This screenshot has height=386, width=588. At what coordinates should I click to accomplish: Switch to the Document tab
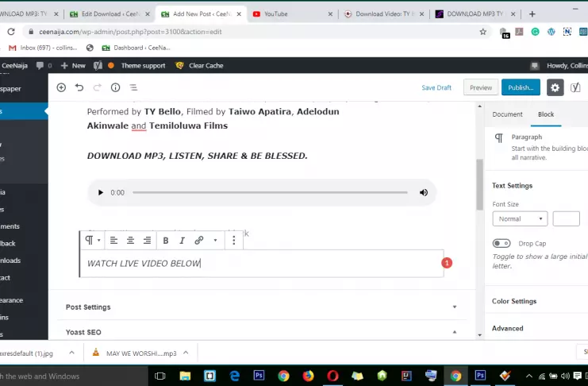(x=507, y=114)
